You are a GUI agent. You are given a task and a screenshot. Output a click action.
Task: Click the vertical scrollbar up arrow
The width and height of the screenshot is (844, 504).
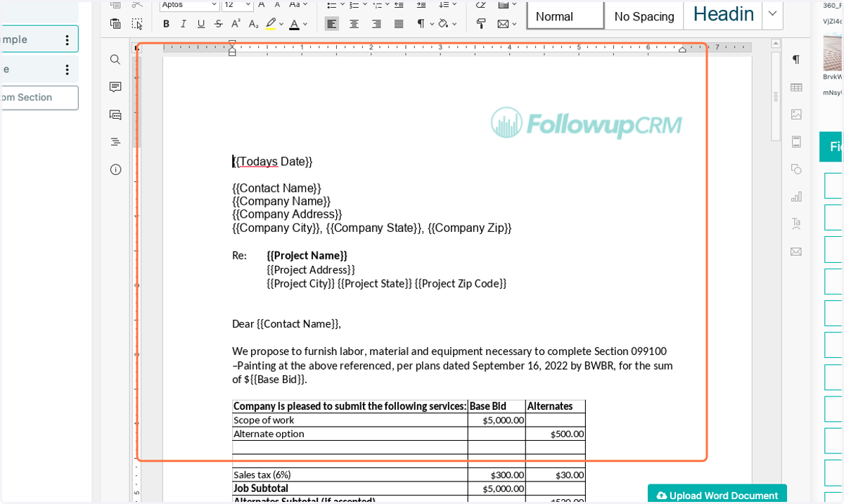tap(776, 44)
